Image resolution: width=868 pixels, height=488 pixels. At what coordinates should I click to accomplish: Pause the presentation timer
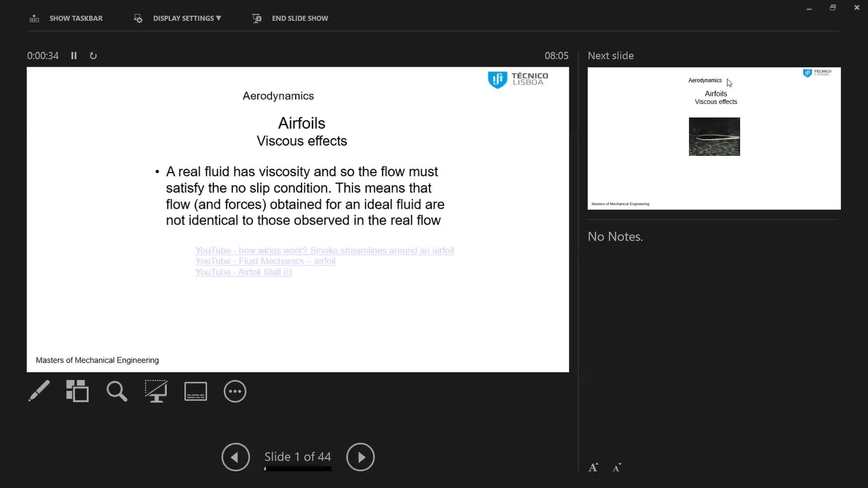pos(74,56)
